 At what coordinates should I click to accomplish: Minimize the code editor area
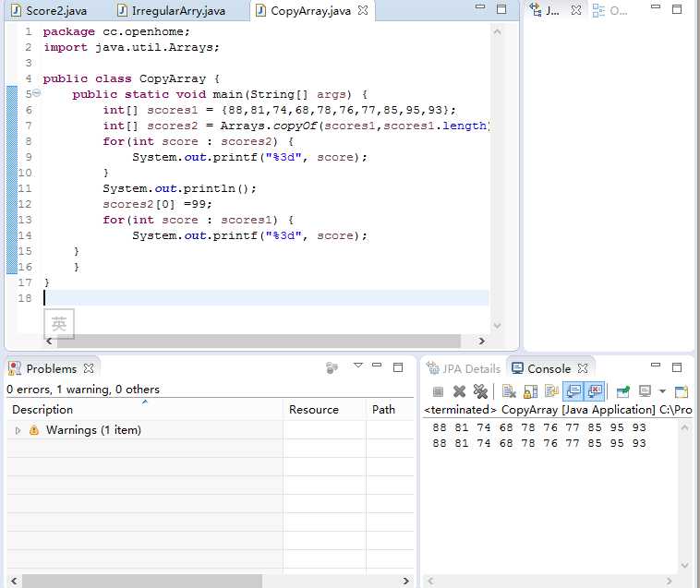coord(480,7)
